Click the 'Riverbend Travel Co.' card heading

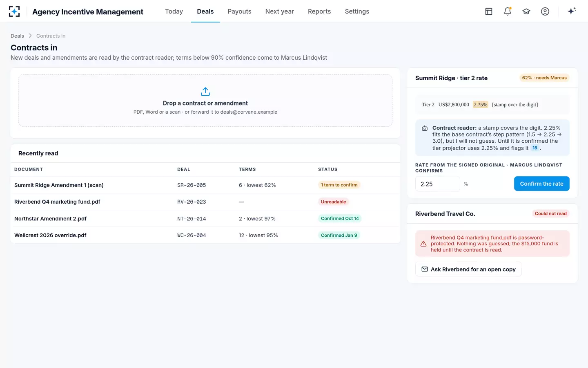(x=445, y=214)
